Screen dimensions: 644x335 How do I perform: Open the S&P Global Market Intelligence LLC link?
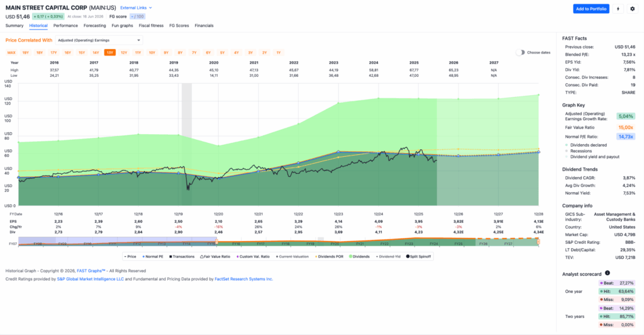point(91,279)
